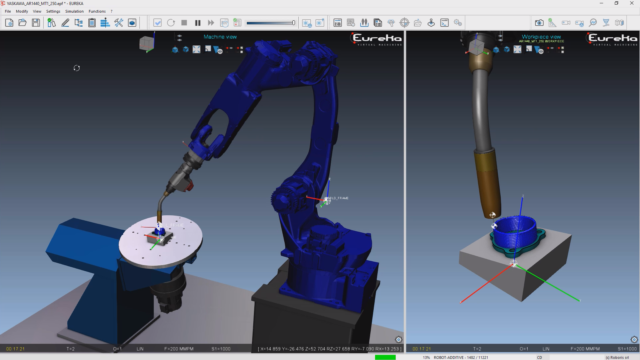Click the diamond shaped icon
640x360 pixels.
point(391,23)
